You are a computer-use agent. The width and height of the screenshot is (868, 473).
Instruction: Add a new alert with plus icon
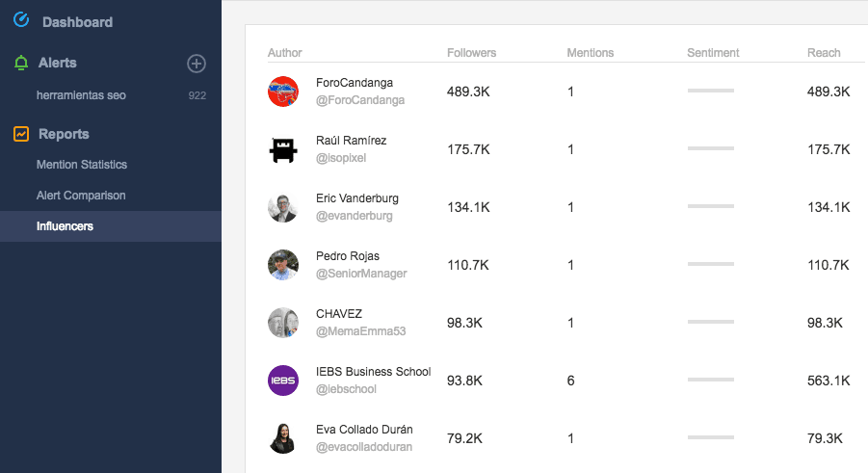click(x=196, y=64)
